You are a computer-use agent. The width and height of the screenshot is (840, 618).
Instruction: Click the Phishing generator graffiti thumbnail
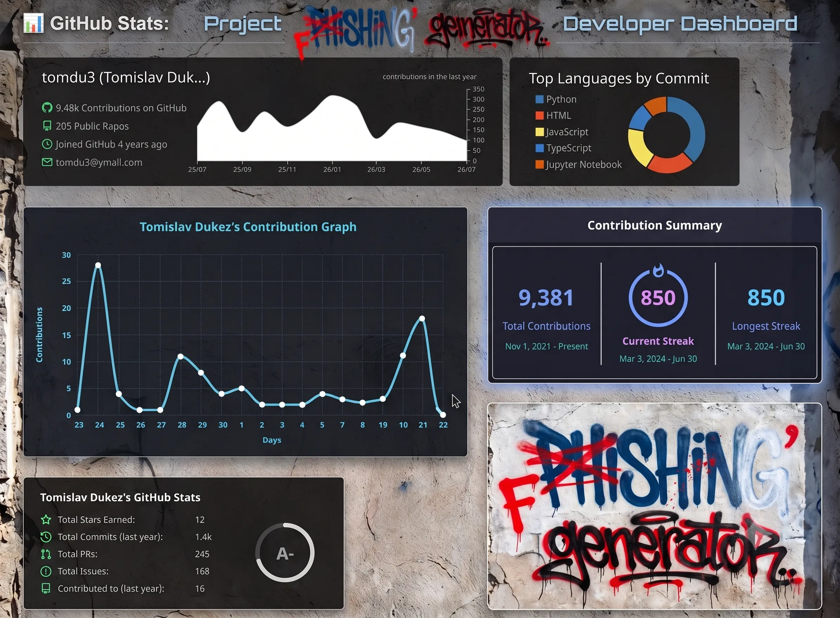pos(654,506)
